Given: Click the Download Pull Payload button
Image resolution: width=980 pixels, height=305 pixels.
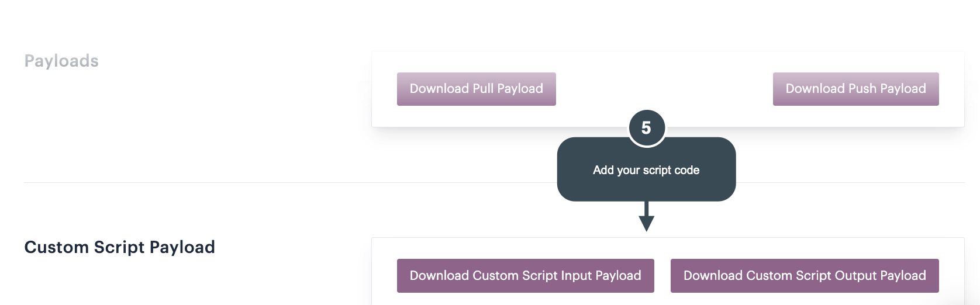Looking at the screenshot, I should 476,89.
